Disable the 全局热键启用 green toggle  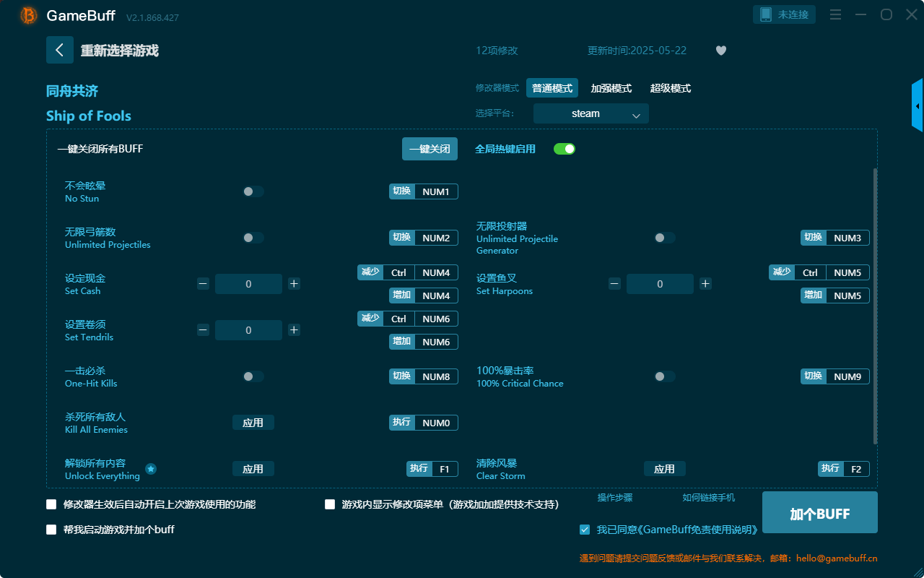tap(564, 149)
